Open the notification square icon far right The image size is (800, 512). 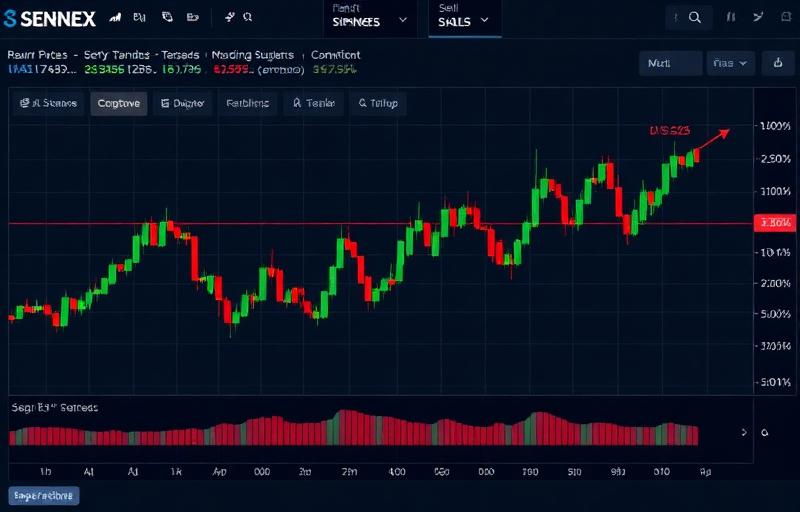pyautogui.click(x=786, y=17)
